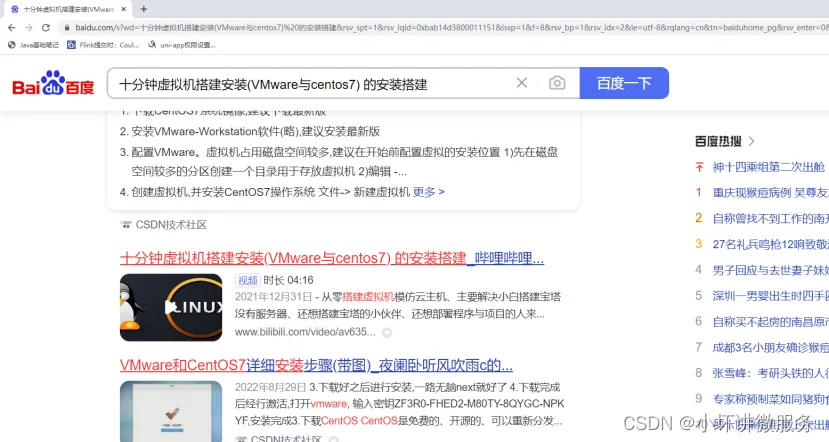The height and width of the screenshot is (442, 829).
Task: Open hot search 重庆现猴痘病例
Action: (771, 192)
